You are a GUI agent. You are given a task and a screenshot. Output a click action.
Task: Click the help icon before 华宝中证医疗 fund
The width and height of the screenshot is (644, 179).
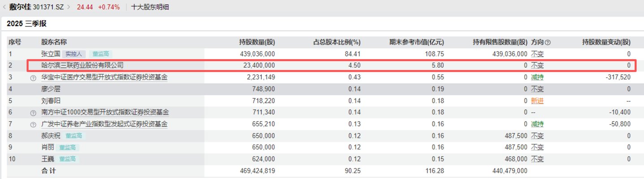(x=33, y=78)
